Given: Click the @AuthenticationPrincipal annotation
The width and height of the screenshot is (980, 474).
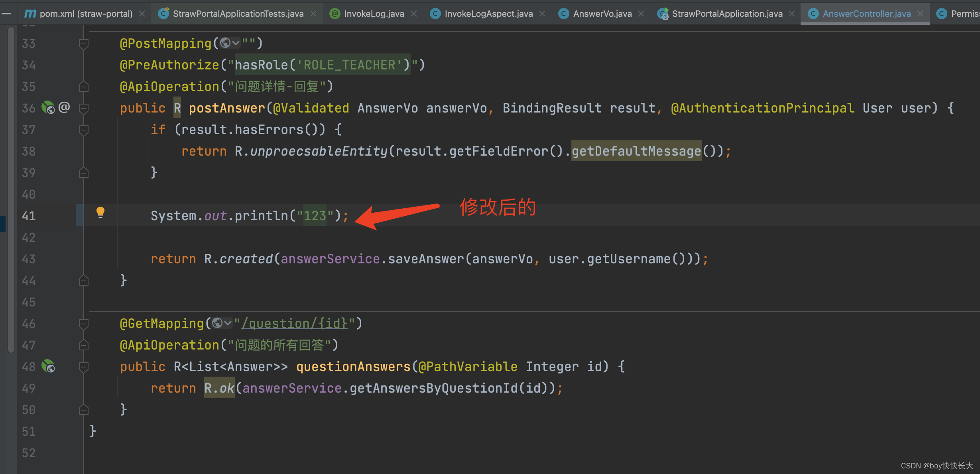Looking at the screenshot, I should (x=762, y=108).
